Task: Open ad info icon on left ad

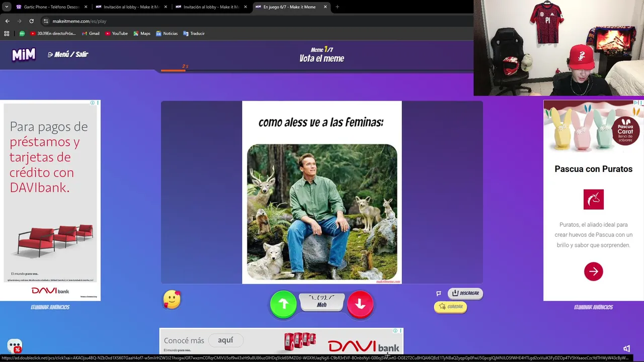Action: pos(92,103)
